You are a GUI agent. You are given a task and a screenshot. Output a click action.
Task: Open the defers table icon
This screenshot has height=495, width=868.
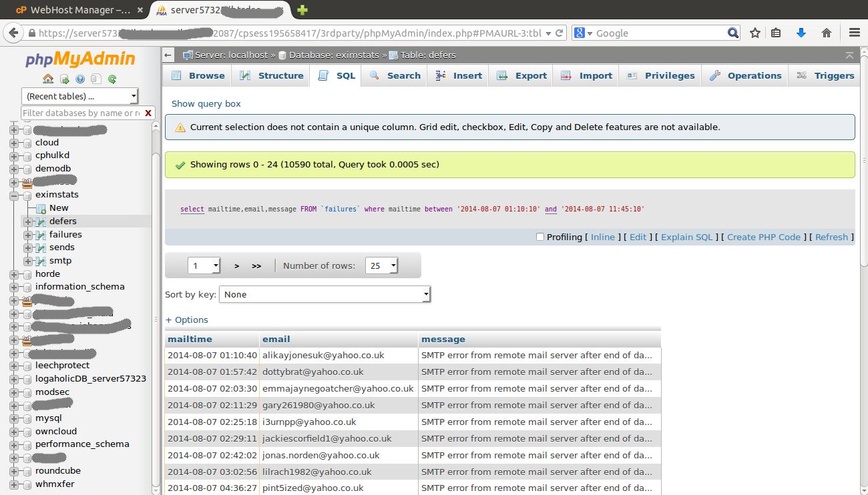(x=41, y=221)
